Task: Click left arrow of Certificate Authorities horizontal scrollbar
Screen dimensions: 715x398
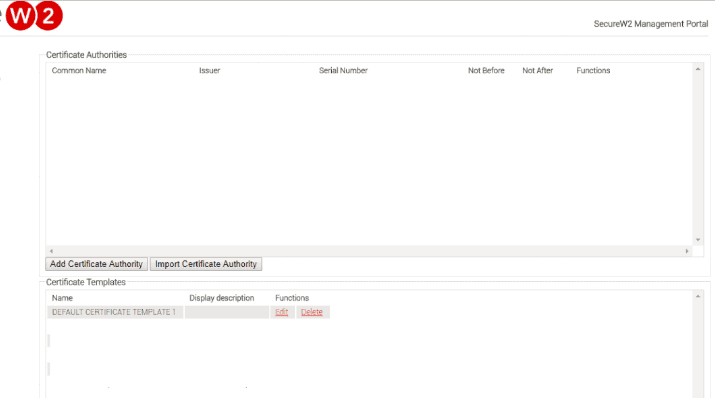Action: (x=52, y=251)
